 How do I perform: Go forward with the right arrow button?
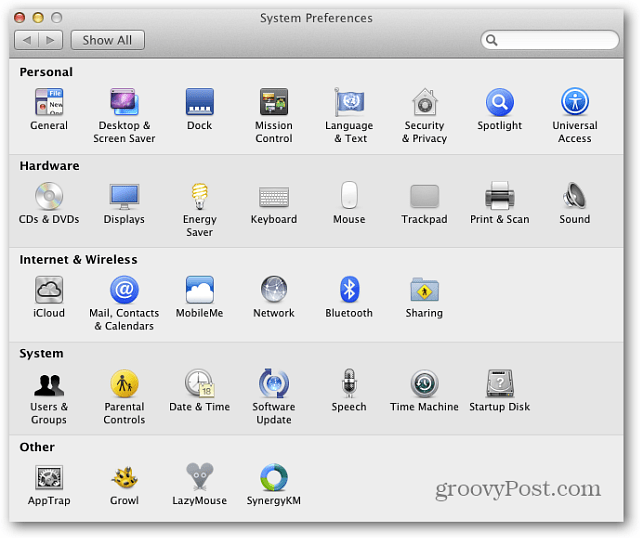(x=51, y=40)
